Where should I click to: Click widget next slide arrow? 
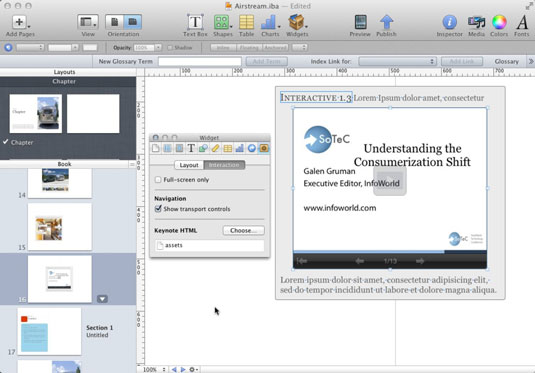click(x=420, y=261)
